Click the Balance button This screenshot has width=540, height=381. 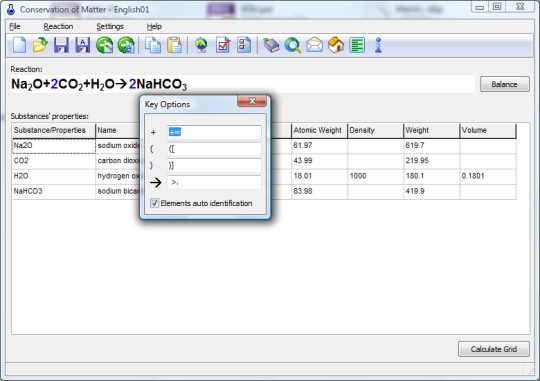coord(505,84)
